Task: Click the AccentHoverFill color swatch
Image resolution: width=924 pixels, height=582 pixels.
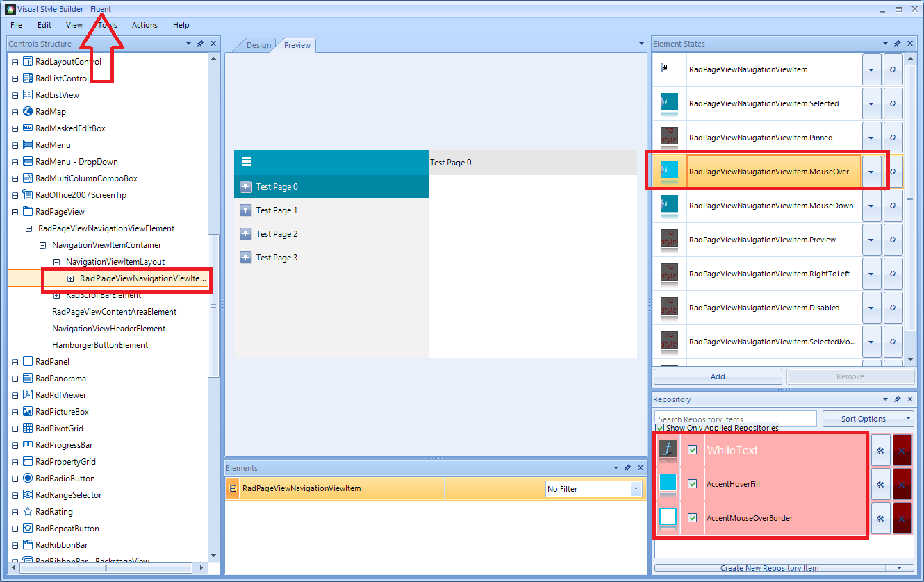Action: (x=668, y=483)
